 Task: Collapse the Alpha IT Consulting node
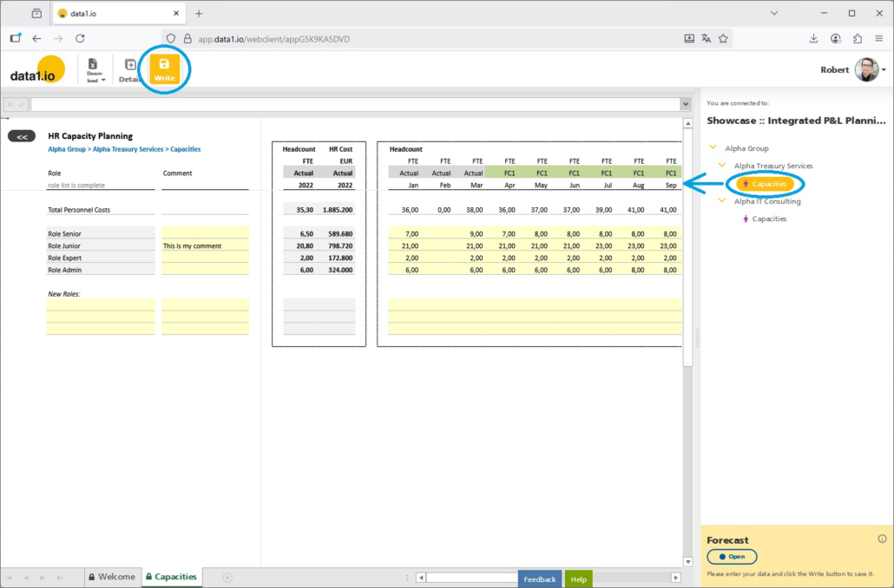722,201
